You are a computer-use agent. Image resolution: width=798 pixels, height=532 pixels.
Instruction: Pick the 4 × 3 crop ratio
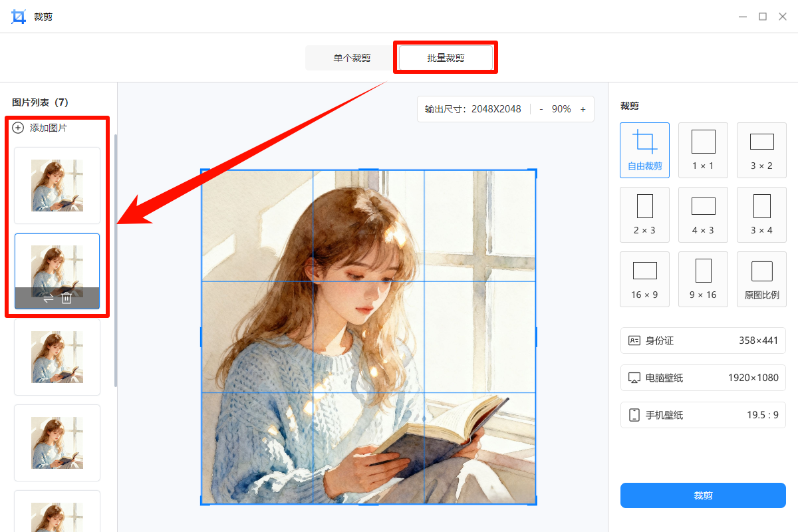click(x=702, y=214)
